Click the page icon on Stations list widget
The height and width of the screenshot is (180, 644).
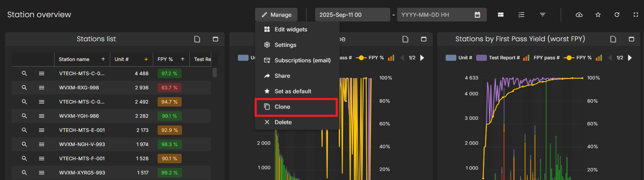click(x=197, y=39)
